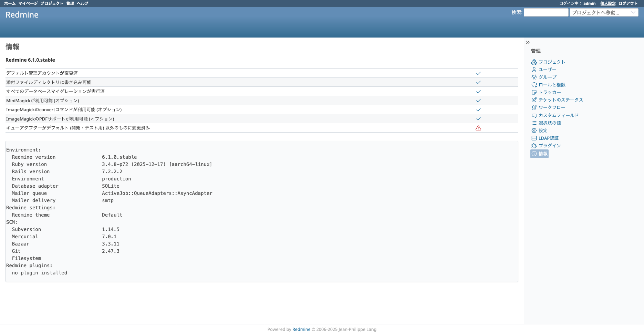Image resolution: width=644 pixels, height=334 pixels.
Task: Focus the search input field
Action: [546, 12]
